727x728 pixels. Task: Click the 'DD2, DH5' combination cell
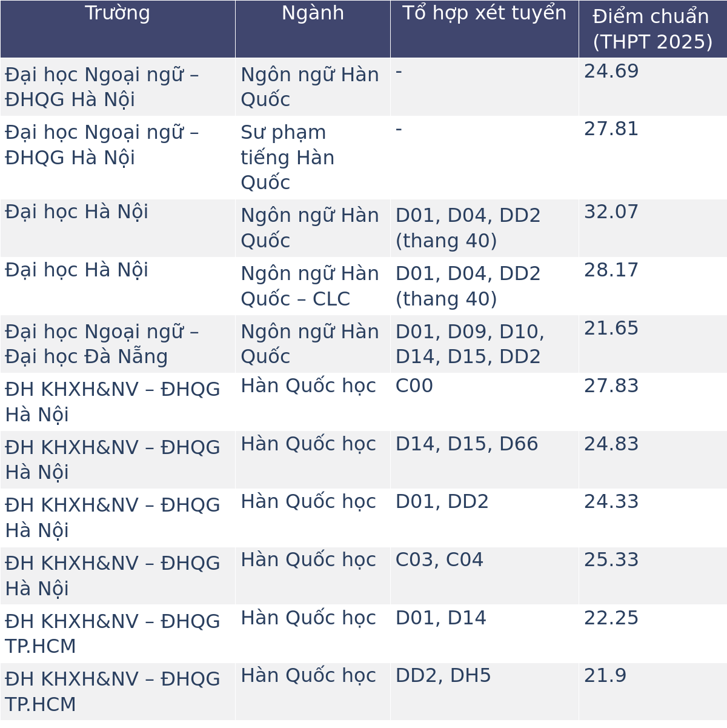(443, 676)
